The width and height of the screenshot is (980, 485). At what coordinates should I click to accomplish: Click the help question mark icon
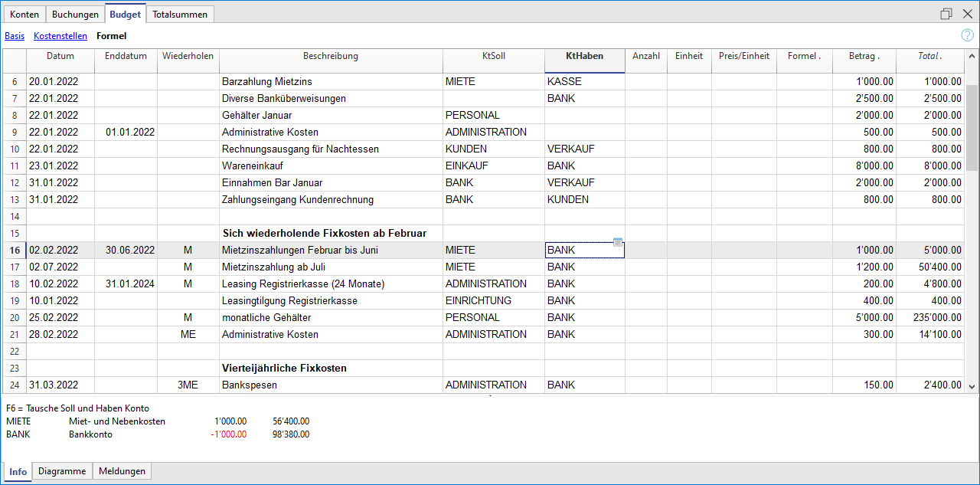pos(967,35)
